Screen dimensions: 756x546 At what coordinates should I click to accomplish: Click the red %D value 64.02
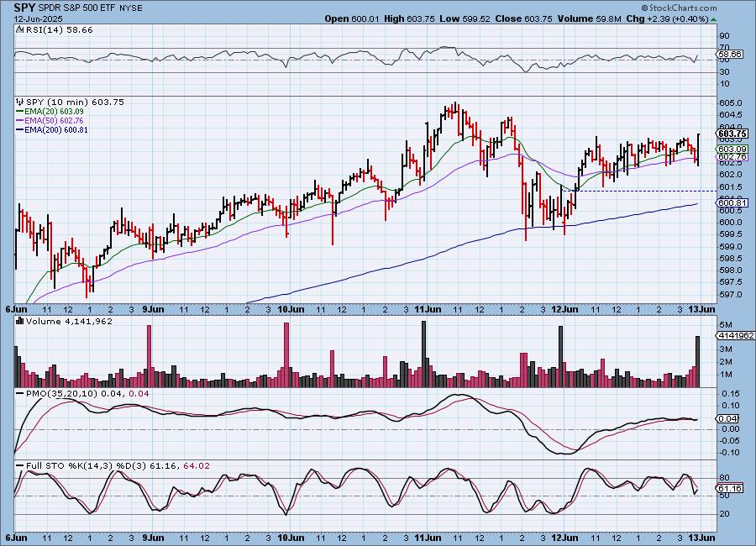[197, 465]
